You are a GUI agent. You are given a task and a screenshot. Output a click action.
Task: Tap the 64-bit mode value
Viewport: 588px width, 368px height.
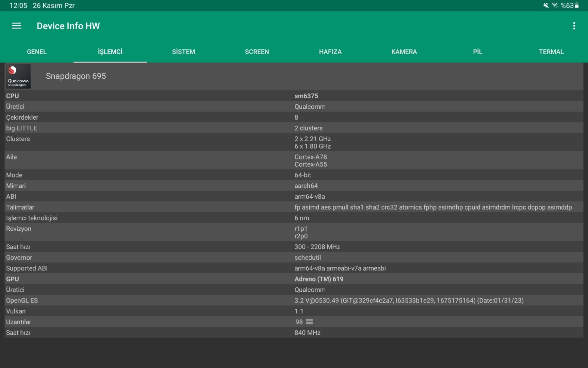coord(303,175)
